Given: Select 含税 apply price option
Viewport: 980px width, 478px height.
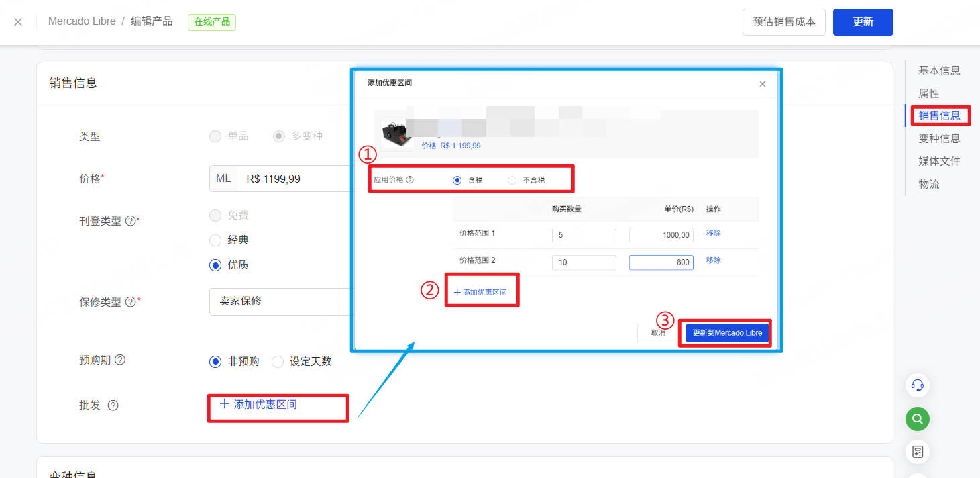Looking at the screenshot, I should click(x=457, y=180).
